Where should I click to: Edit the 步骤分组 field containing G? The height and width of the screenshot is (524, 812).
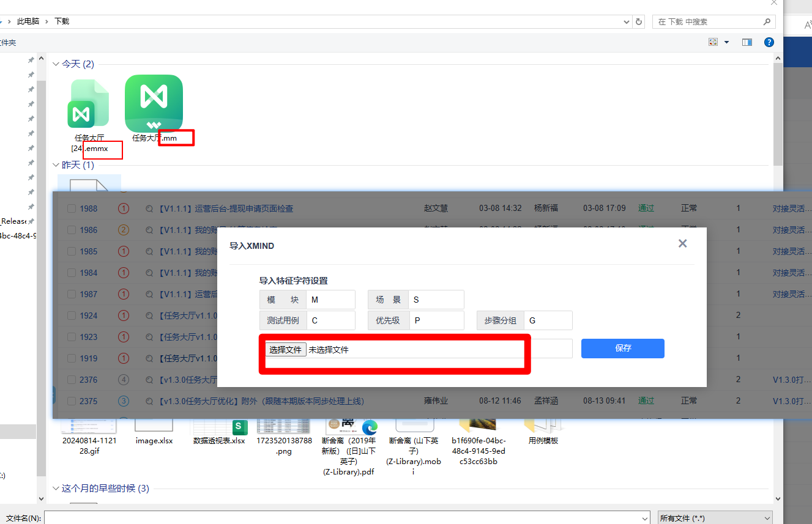point(548,320)
